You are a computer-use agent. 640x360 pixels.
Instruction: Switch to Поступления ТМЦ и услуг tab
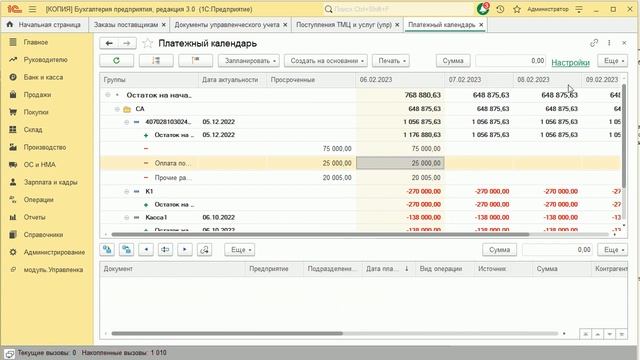344,25
